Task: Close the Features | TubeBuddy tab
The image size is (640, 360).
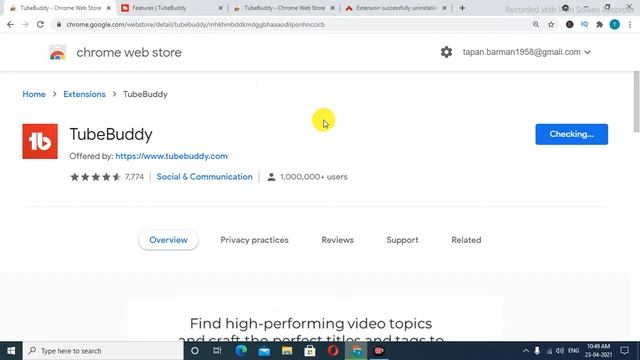Action: (x=220, y=8)
